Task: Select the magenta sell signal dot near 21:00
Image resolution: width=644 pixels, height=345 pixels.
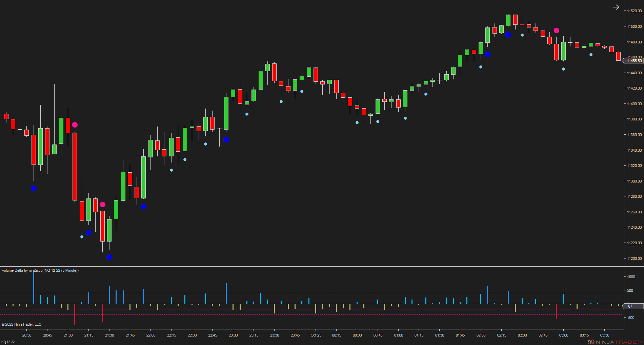Action: 75,124
